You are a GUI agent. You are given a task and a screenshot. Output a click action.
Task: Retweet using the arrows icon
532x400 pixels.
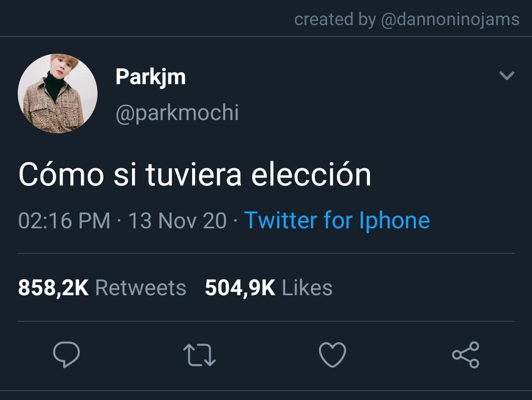pyautogui.click(x=199, y=355)
